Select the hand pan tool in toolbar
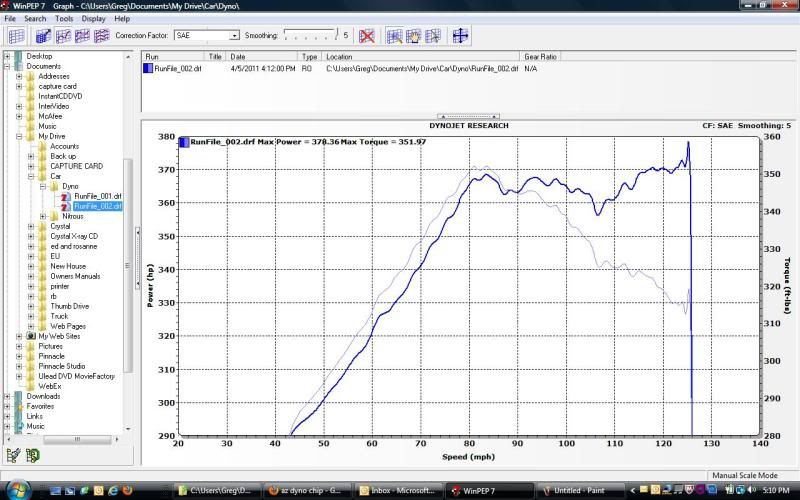The width and height of the screenshot is (800, 500). point(413,36)
